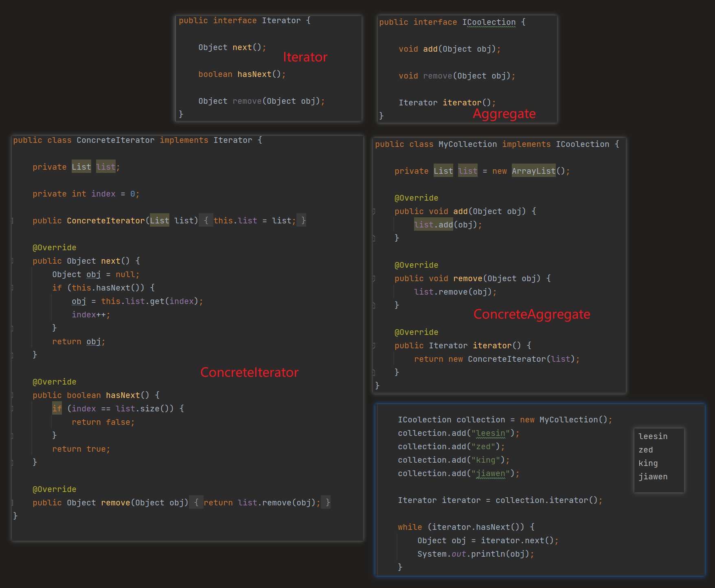Image resolution: width=715 pixels, height=588 pixels.
Task: Click 'public void add(Object obj) {' in MyCollection
Action: point(465,212)
